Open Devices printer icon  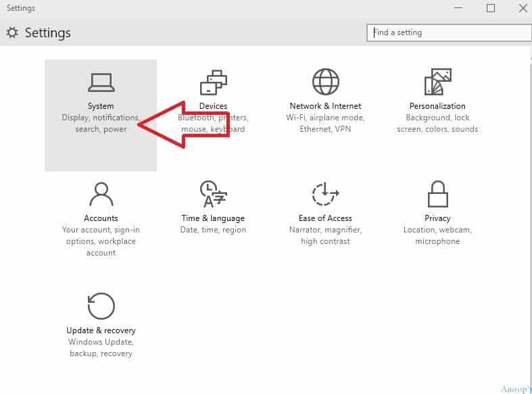[214, 82]
